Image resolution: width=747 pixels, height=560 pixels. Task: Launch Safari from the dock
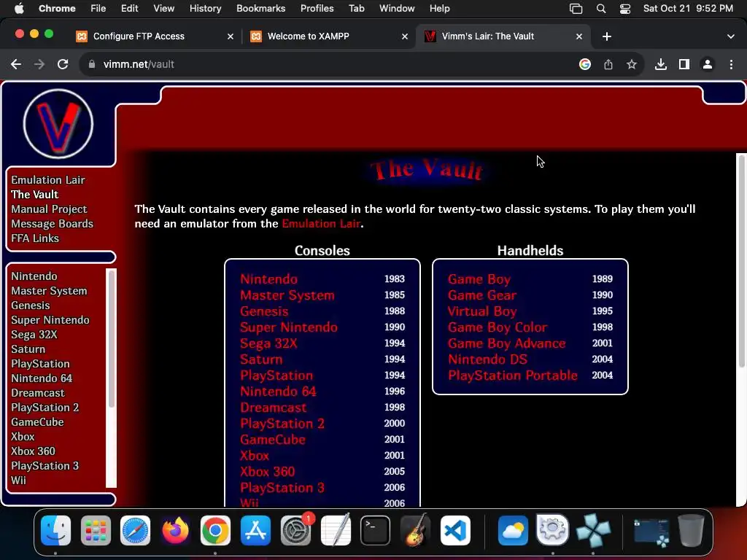135,531
